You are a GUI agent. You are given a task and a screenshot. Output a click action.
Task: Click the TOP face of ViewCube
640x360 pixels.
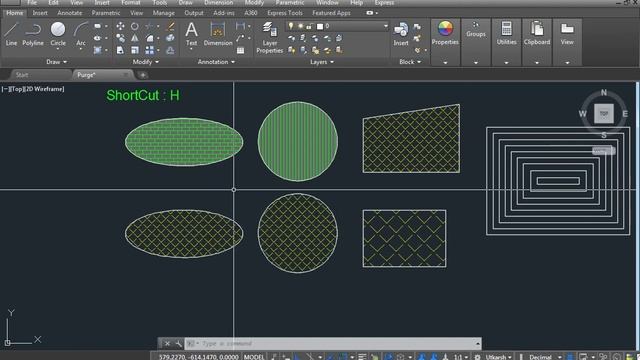[x=604, y=113]
